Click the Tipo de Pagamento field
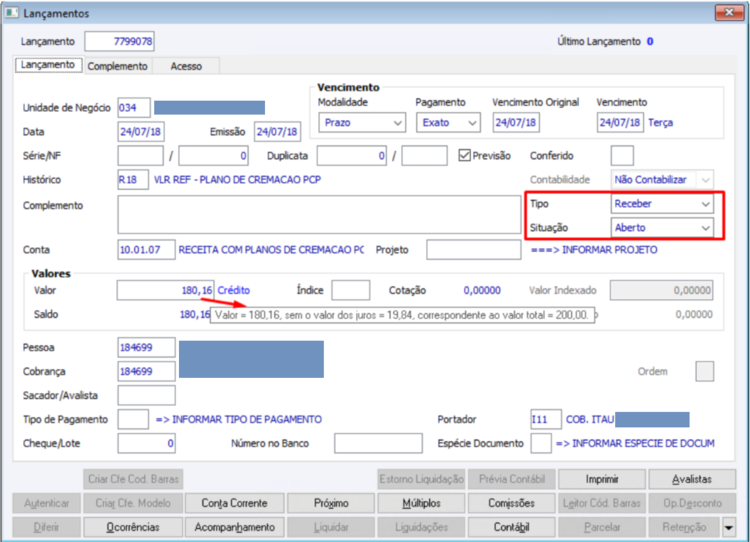 (x=133, y=420)
